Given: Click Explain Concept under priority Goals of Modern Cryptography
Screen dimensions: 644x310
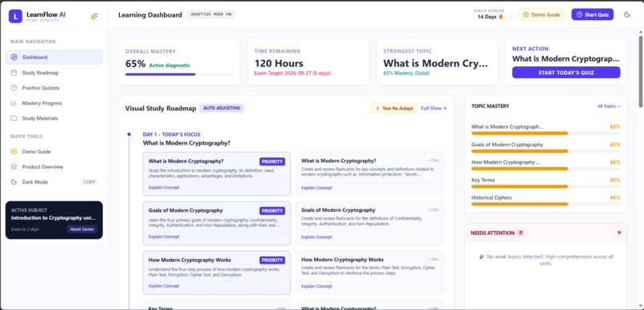Looking at the screenshot, I should [x=164, y=237].
